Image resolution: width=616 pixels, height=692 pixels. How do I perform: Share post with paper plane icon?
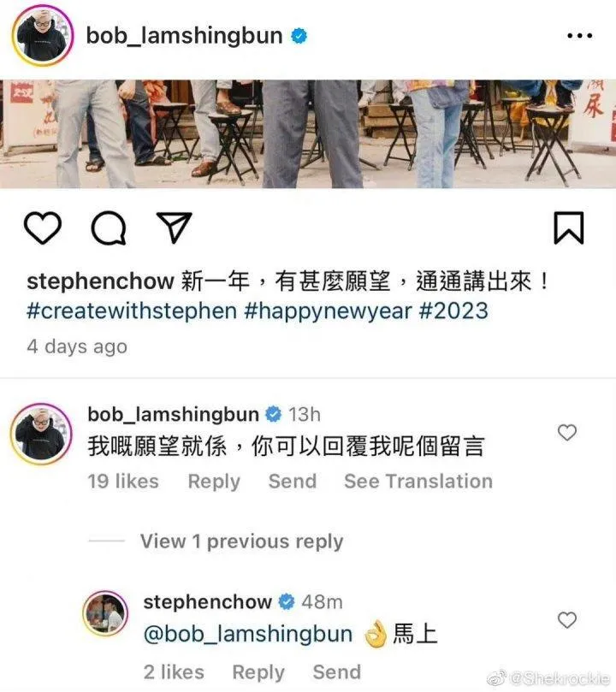pyautogui.click(x=175, y=228)
